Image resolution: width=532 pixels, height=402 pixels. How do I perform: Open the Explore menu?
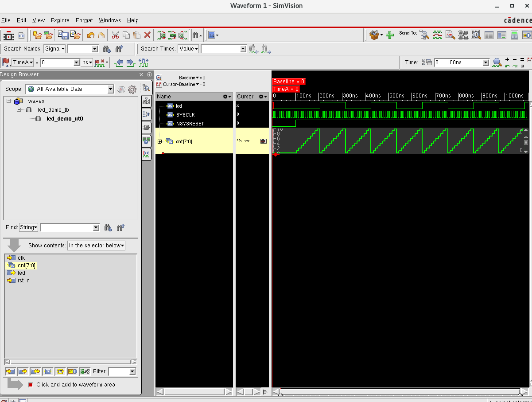(60, 20)
